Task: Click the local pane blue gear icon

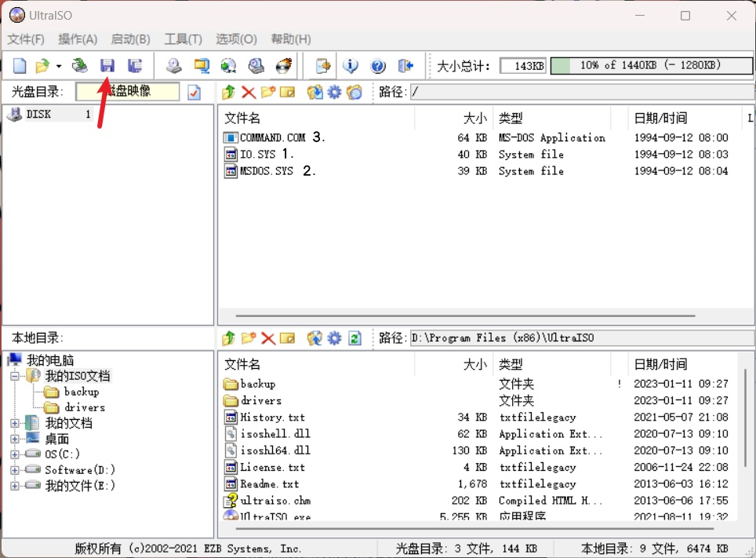Action: pos(334,338)
